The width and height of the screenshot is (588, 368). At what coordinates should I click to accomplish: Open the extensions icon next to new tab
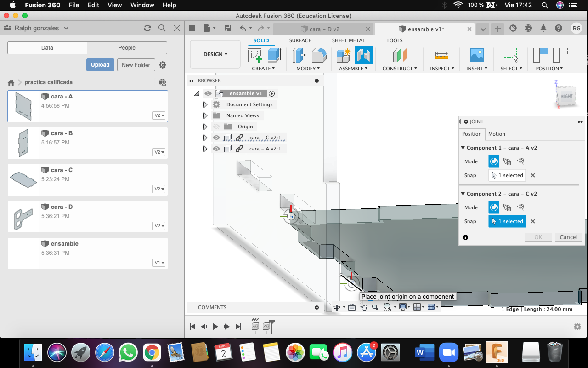513,28
